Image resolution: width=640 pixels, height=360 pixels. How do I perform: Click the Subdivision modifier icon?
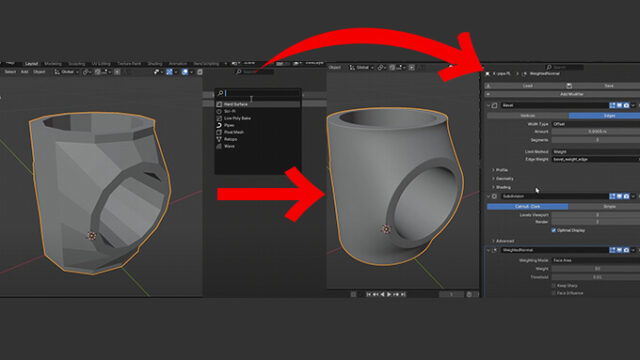coord(495,196)
